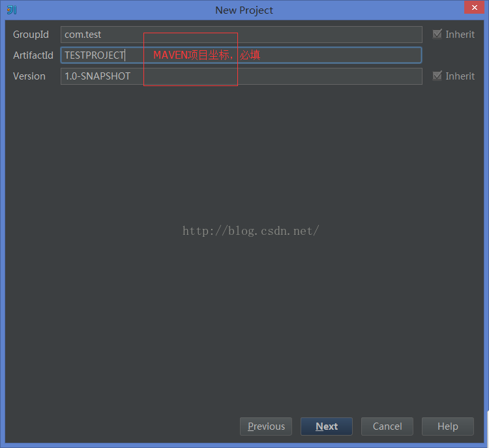Open Help for this dialog
489x448 pixels.
[x=448, y=426]
